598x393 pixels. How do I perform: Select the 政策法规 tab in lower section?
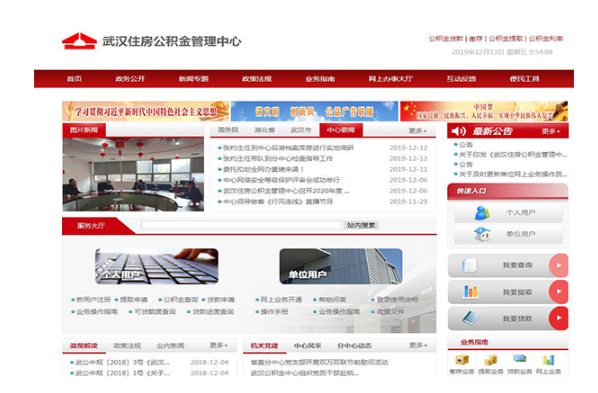click(x=127, y=346)
